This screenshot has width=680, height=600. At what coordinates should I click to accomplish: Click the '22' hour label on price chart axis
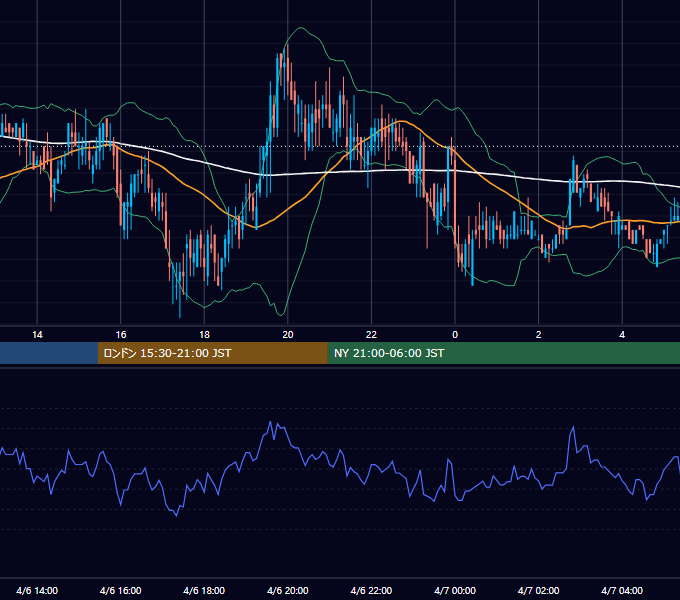click(371, 335)
